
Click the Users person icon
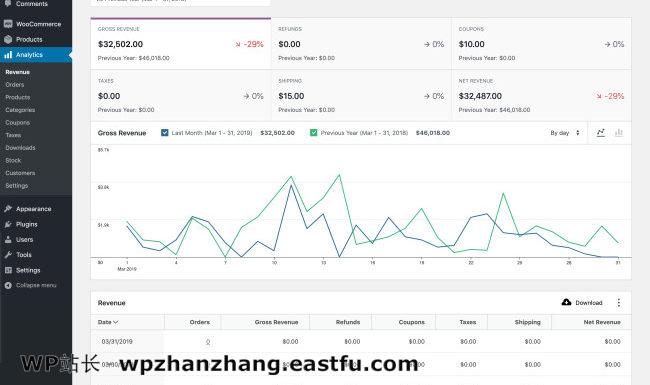(x=8, y=240)
